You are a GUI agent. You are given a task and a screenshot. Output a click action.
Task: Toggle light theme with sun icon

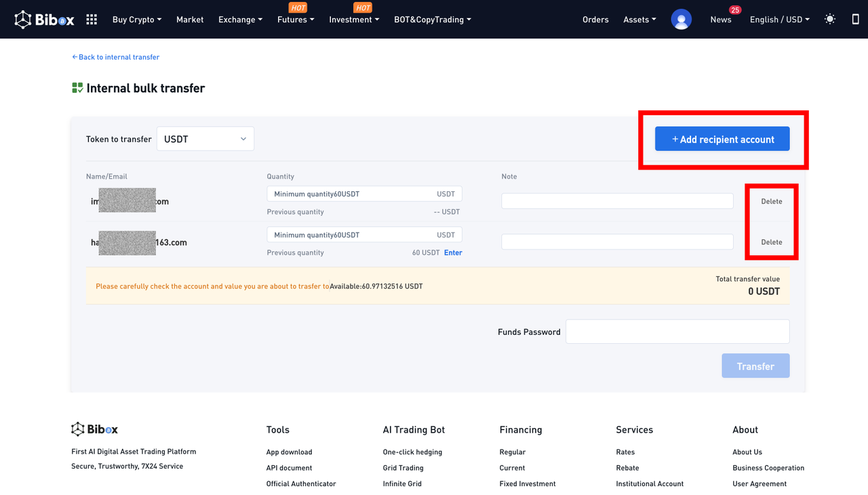(830, 20)
